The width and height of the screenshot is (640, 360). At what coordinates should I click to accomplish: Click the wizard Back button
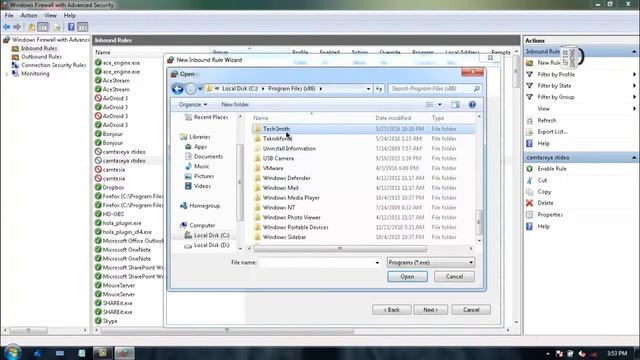coord(391,310)
